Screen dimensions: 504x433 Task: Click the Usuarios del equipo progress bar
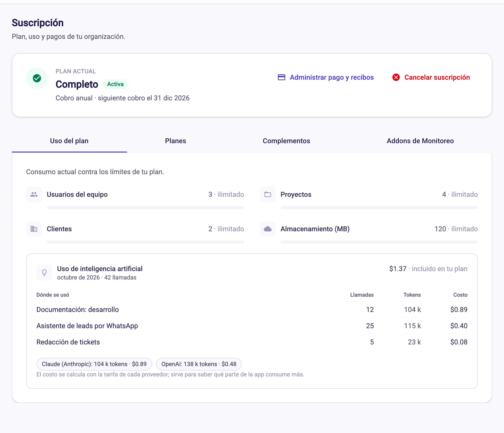145,208
